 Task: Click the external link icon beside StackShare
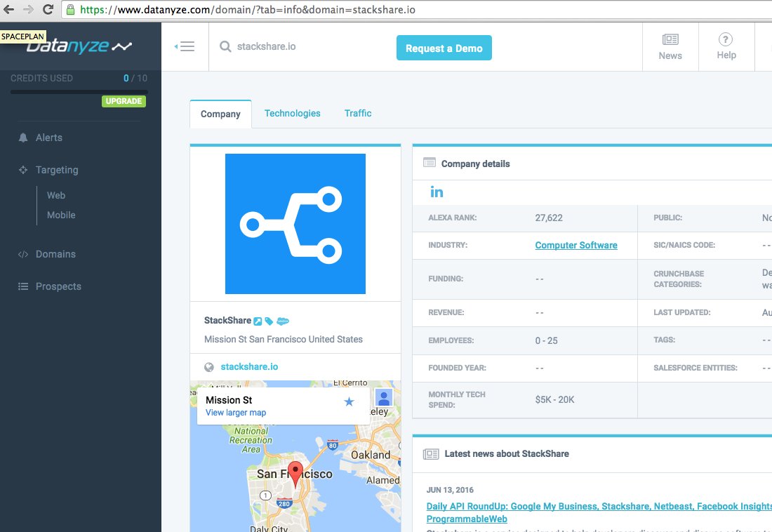(258, 321)
